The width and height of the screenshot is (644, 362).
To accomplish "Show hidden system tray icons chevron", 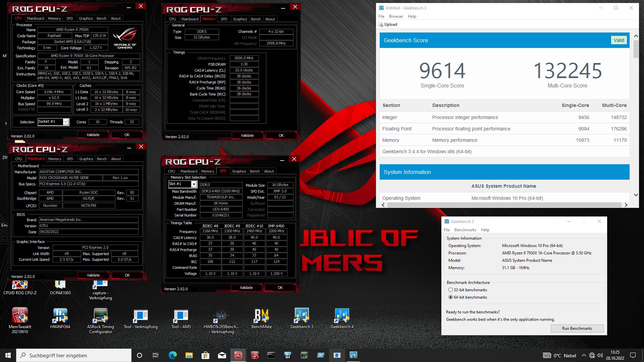I will 584,355.
